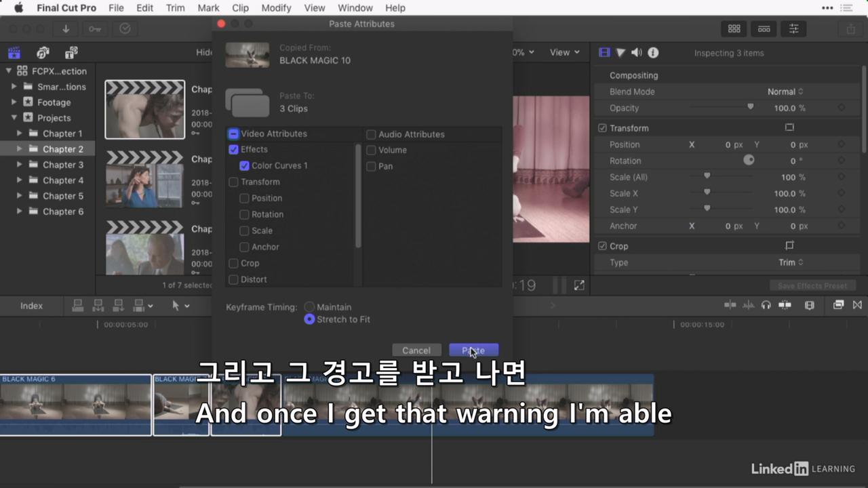This screenshot has height=488, width=868.
Task: Open the Trim menu
Action: click(x=175, y=8)
